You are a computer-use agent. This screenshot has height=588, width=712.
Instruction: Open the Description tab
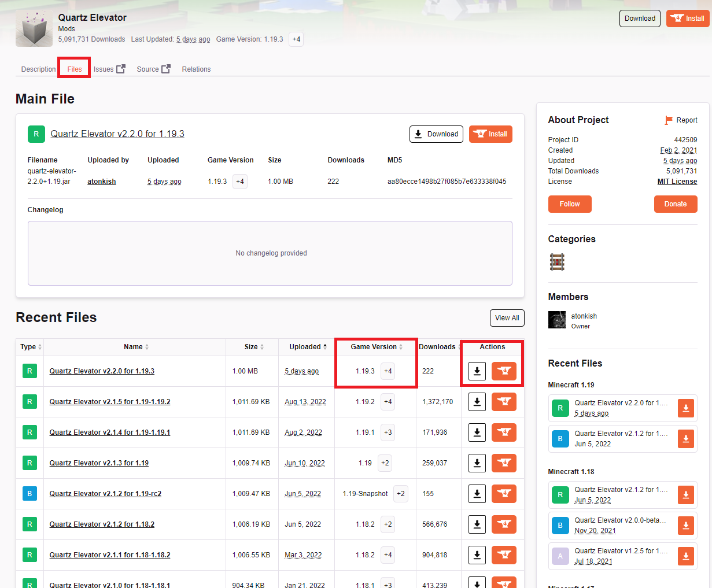[38, 69]
